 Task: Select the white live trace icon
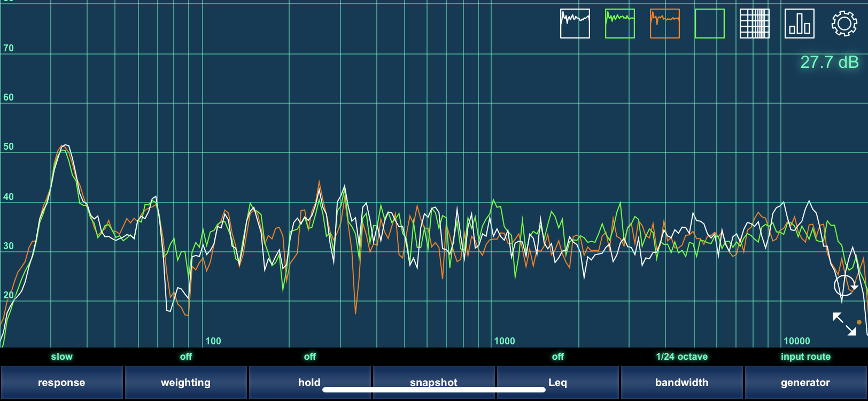coord(575,24)
